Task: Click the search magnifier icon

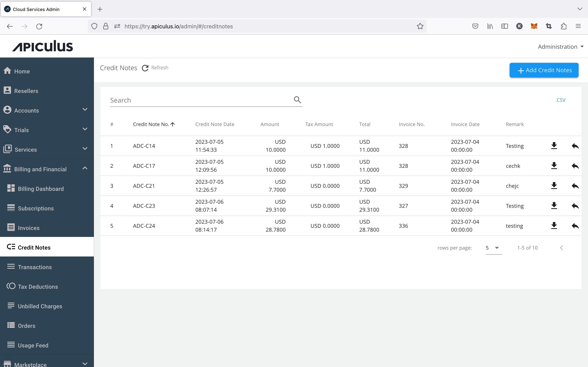Action: pos(297,99)
